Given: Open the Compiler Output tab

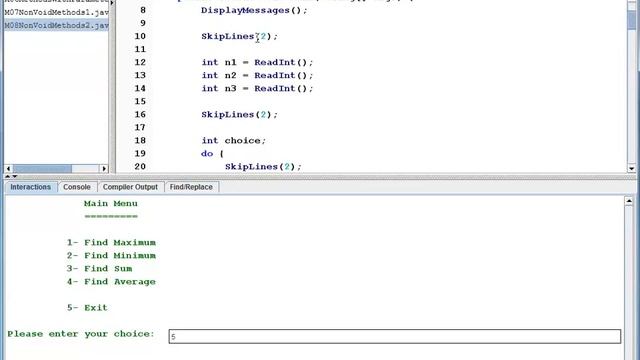Looking at the screenshot, I should (130, 187).
